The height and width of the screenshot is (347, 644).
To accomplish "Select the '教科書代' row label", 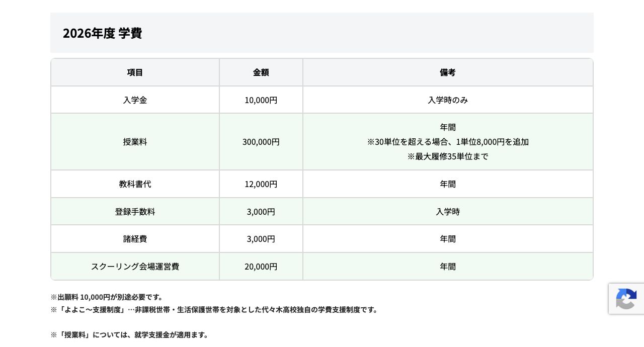I will [x=135, y=184].
